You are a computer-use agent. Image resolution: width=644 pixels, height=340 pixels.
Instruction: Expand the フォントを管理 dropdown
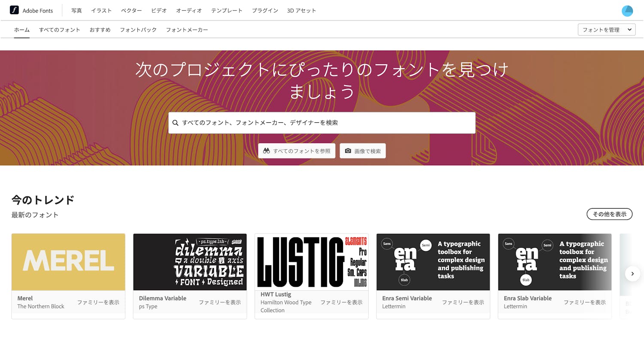[x=606, y=30]
